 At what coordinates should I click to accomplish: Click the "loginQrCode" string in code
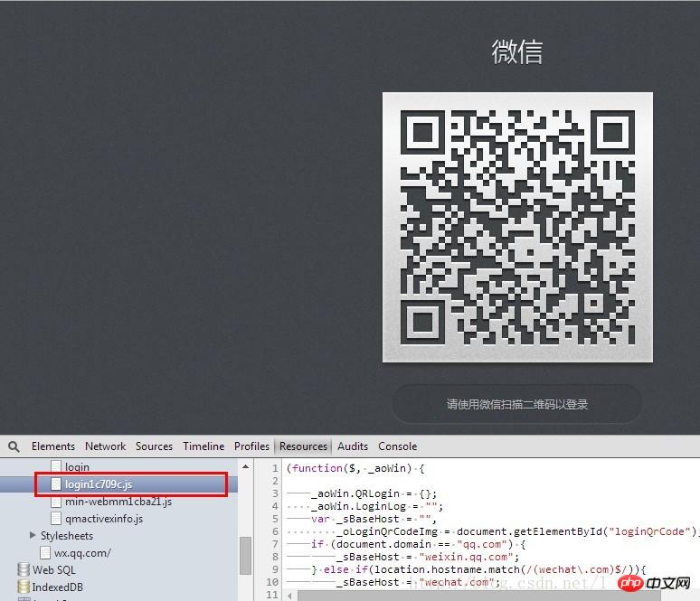pos(649,531)
